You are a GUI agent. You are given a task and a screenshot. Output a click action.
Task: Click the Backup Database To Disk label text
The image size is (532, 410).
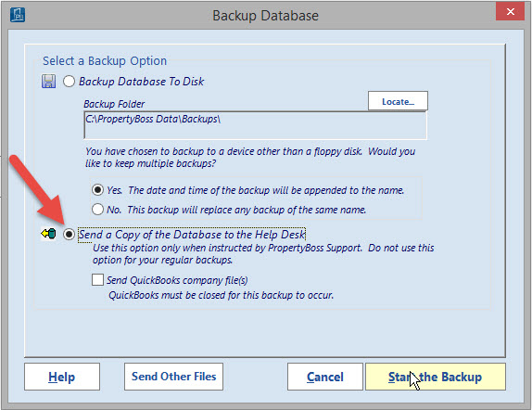141,82
